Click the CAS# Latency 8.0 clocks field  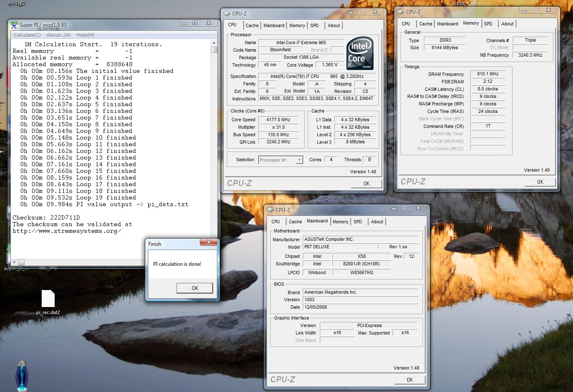pyautogui.click(x=488, y=89)
